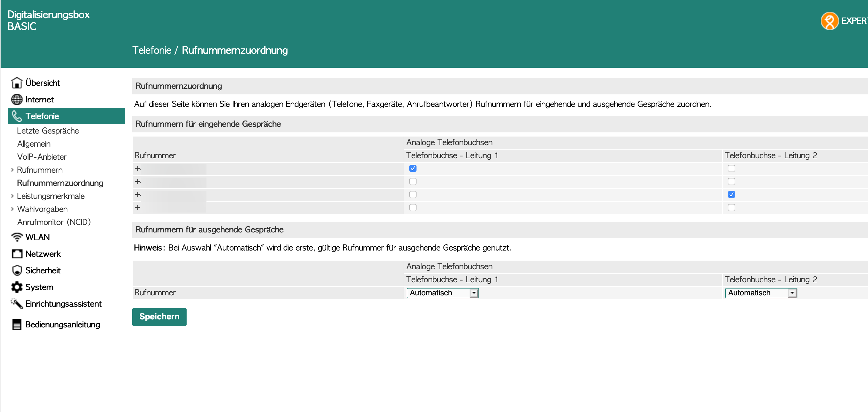Open Einrichtungsassistent from the sidebar

[63, 304]
